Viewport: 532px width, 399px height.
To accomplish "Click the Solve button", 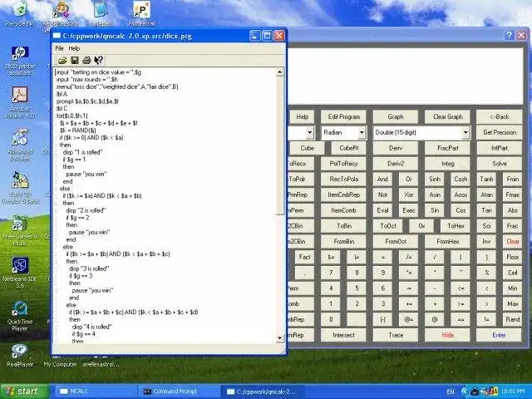I will (x=500, y=164).
